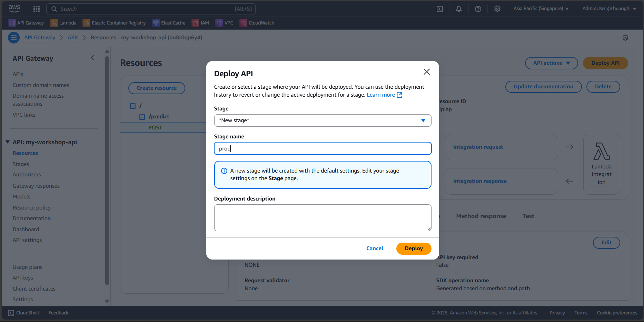Click the Deployment description text area
644x322 pixels.
[323, 218]
